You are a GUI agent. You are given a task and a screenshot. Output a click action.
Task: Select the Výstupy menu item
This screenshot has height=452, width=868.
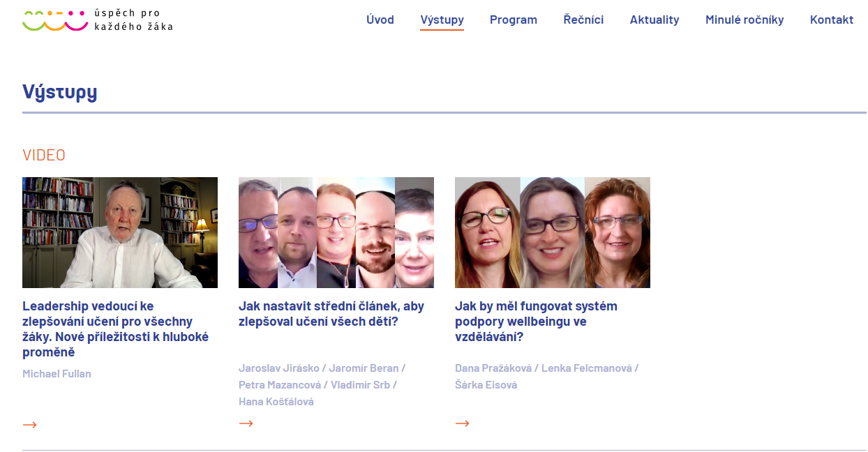[442, 20]
